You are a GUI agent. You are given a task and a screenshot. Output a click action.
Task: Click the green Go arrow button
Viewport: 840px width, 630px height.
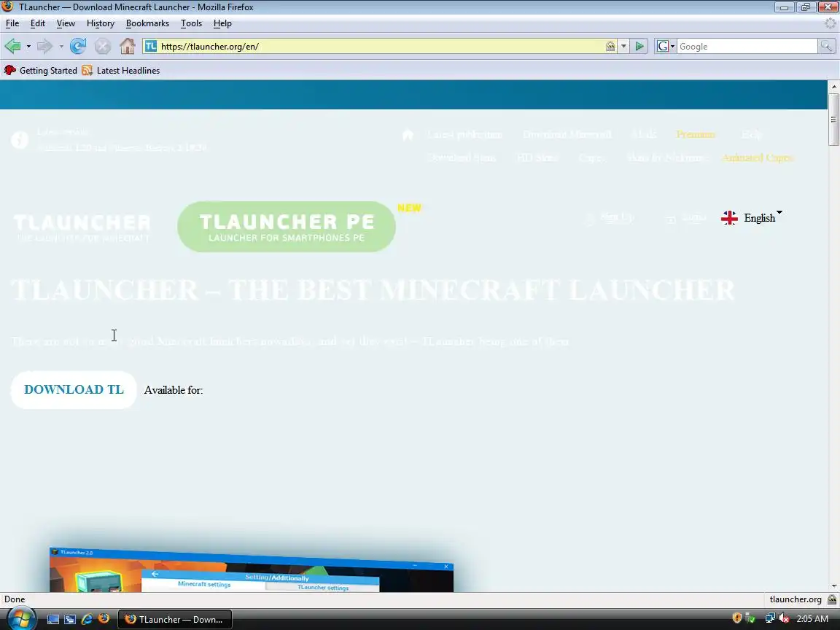tap(639, 47)
